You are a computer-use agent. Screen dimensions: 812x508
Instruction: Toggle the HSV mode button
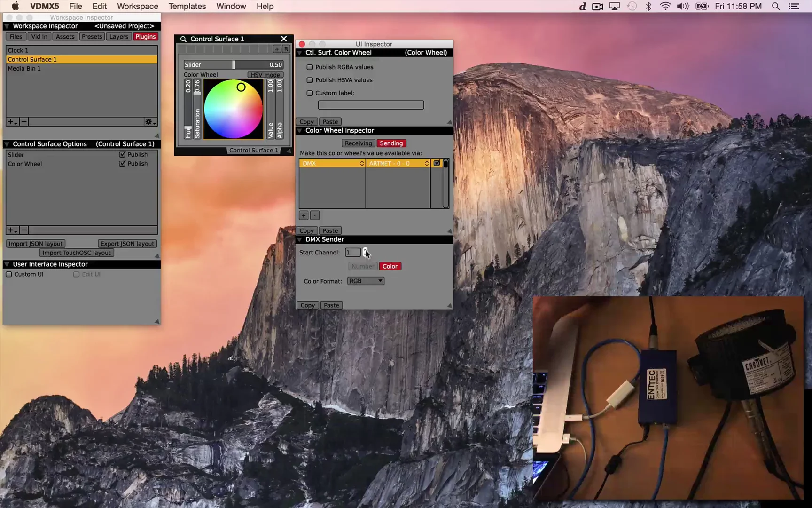(265, 75)
